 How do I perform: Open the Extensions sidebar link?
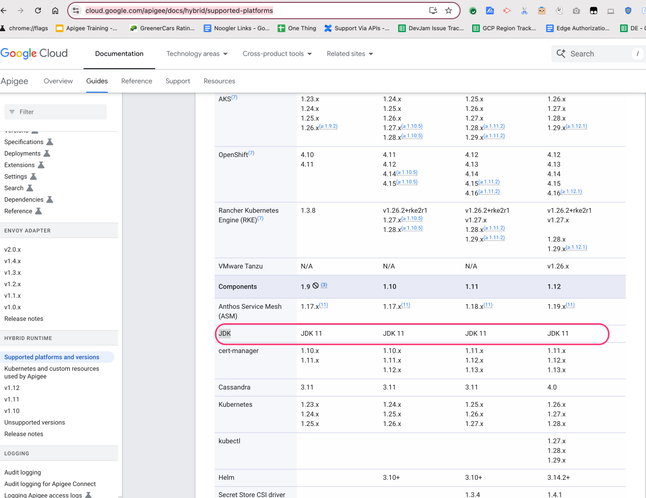(x=19, y=165)
